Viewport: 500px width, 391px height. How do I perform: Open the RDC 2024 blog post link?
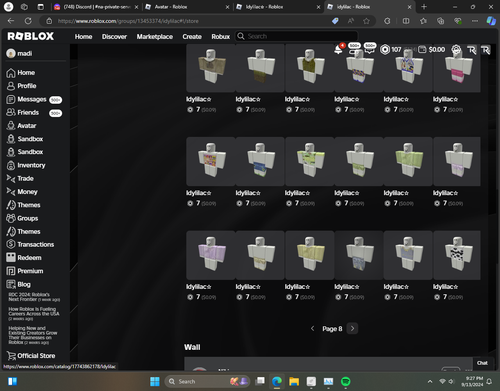[34, 297]
